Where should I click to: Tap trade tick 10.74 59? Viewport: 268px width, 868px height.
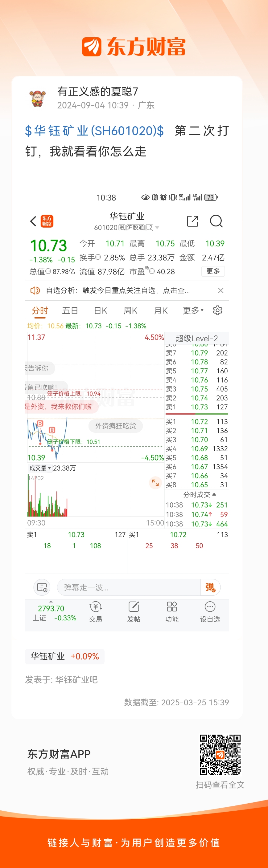pos(197,514)
